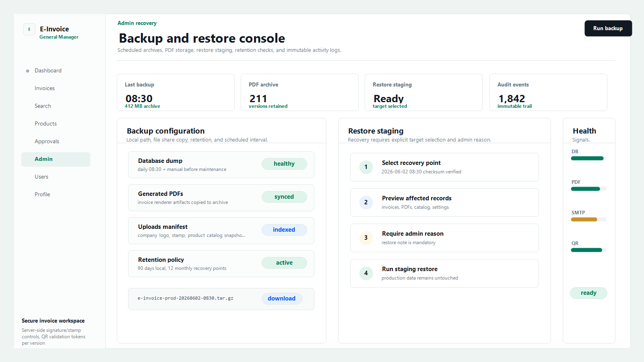Select the step 4 circle badge

pos(366,273)
